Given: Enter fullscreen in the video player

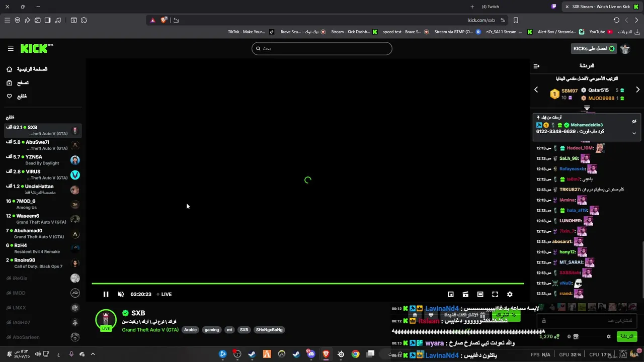Looking at the screenshot, I should pos(495,294).
